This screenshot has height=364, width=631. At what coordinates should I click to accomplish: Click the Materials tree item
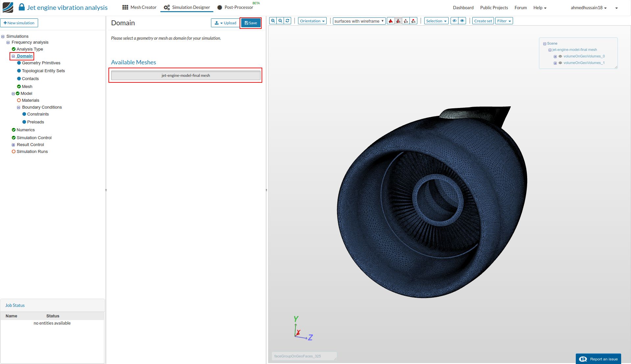click(30, 100)
